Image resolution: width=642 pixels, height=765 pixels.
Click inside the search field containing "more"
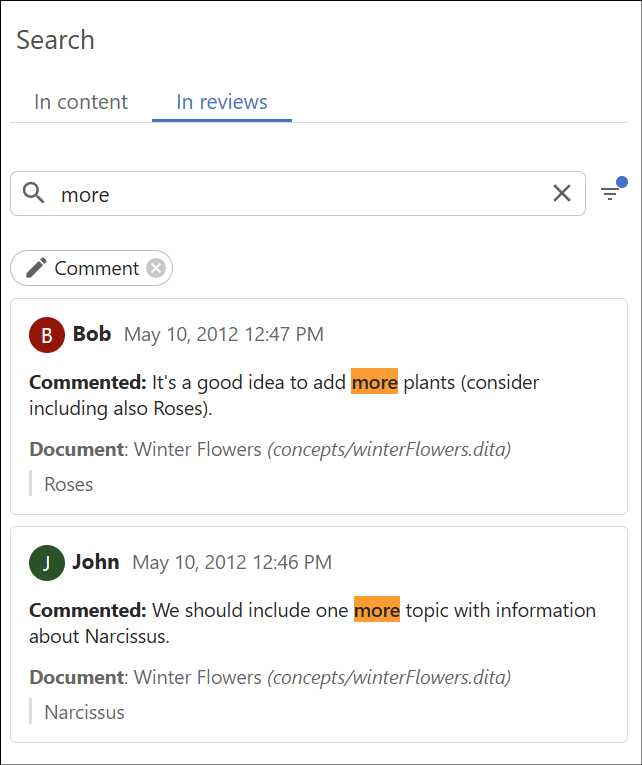(x=300, y=194)
